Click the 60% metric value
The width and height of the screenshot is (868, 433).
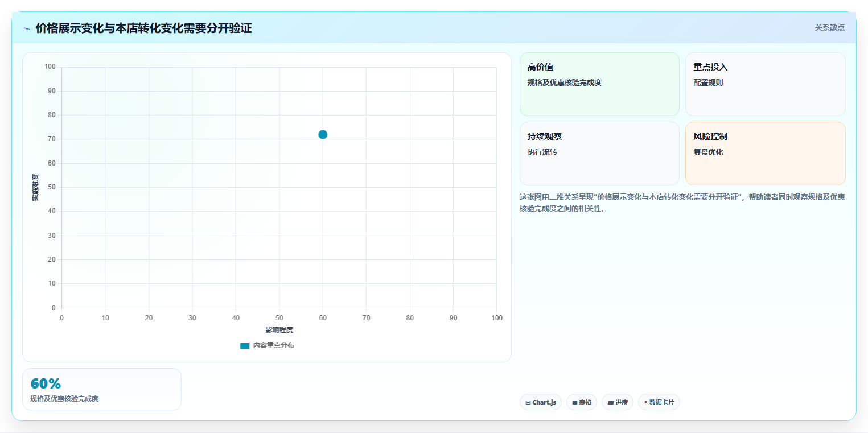click(x=46, y=383)
